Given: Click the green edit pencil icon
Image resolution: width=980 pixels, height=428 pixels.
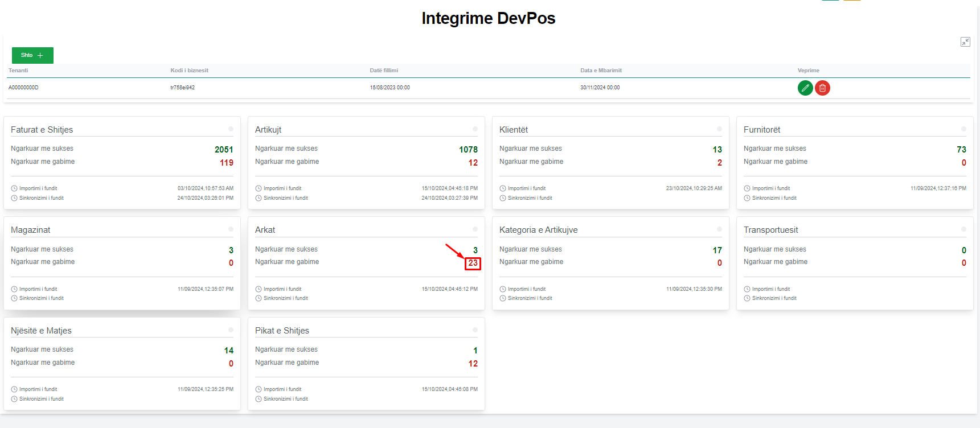Looking at the screenshot, I should [805, 88].
